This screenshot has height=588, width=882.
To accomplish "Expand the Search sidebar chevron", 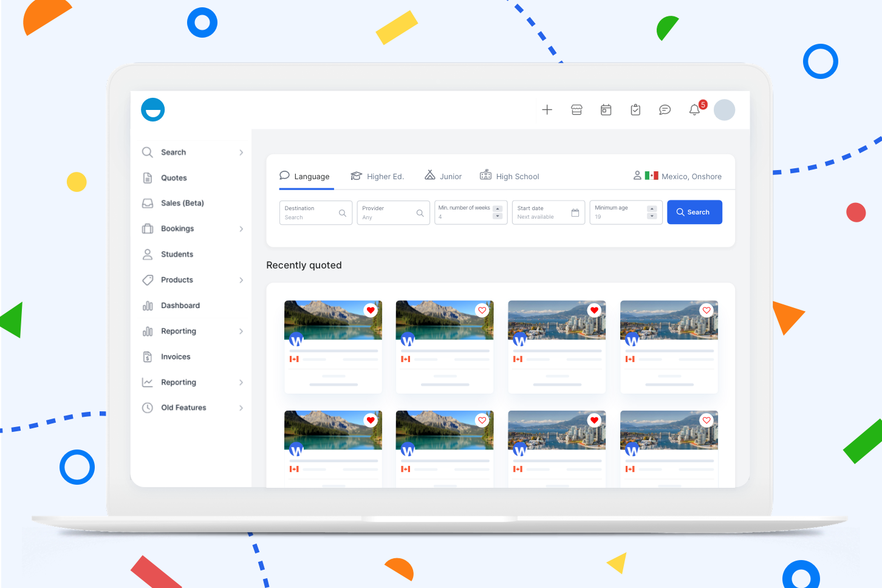I will pyautogui.click(x=241, y=152).
